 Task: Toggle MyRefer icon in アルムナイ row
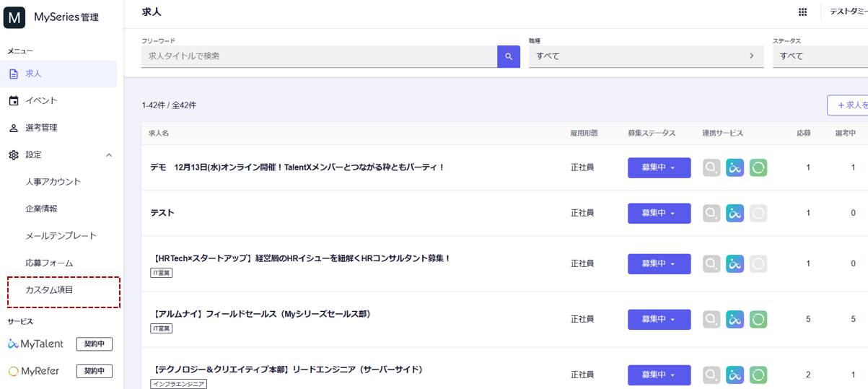758,319
